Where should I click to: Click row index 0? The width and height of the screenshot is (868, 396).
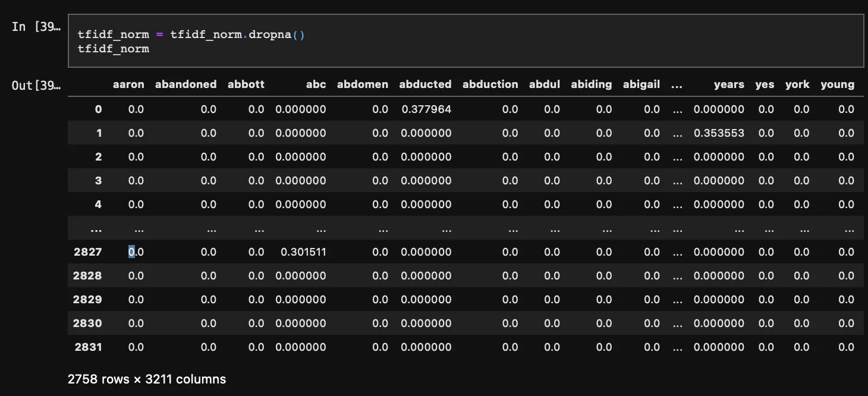98,109
